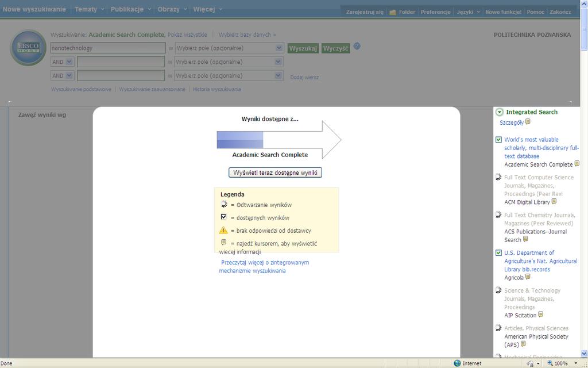Click Zakończ in the top bar
Image resolution: width=588 pixels, height=368 pixels.
click(x=560, y=12)
